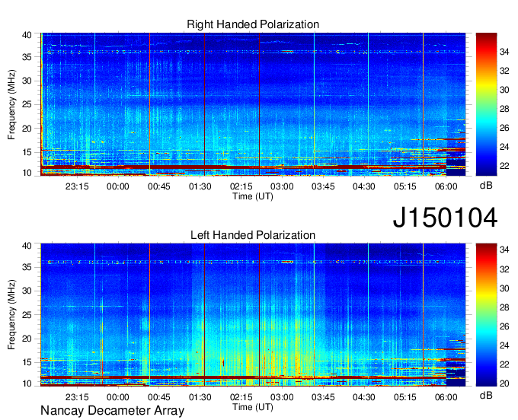Viewport: 518px width, 420px height.
Task: Click 23:15 time tick under Right Handed plot
Action: pyautogui.click(x=77, y=186)
